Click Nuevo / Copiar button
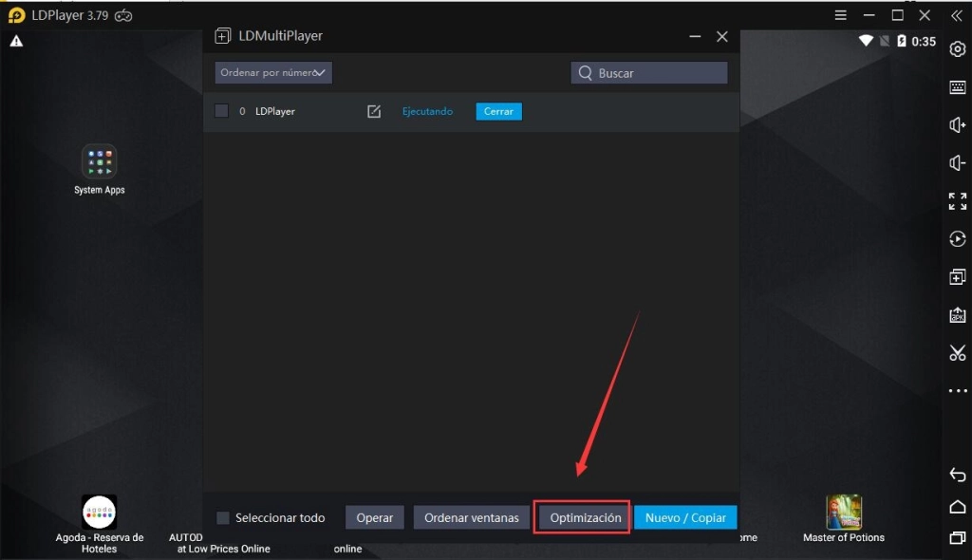 (x=685, y=517)
